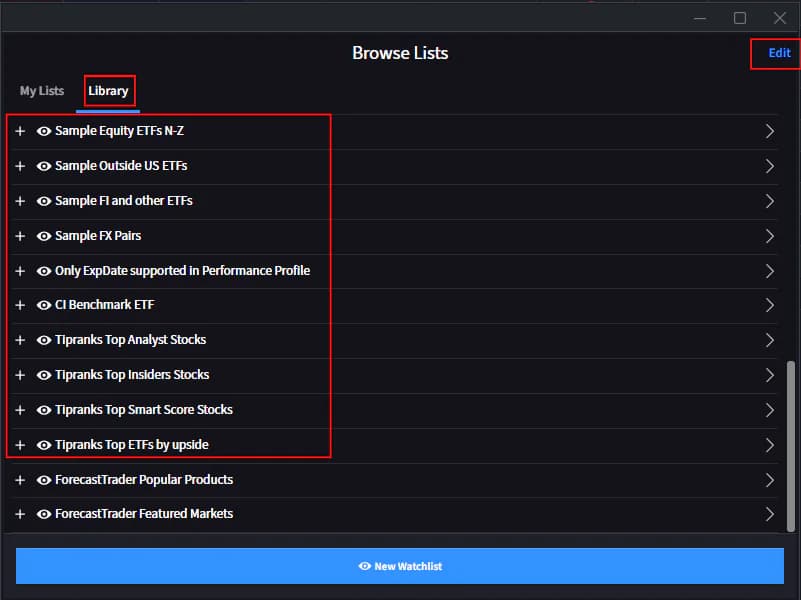Expand Sample Equity ETFs N-Z chevron
This screenshot has height=600, width=801.
[x=770, y=131]
